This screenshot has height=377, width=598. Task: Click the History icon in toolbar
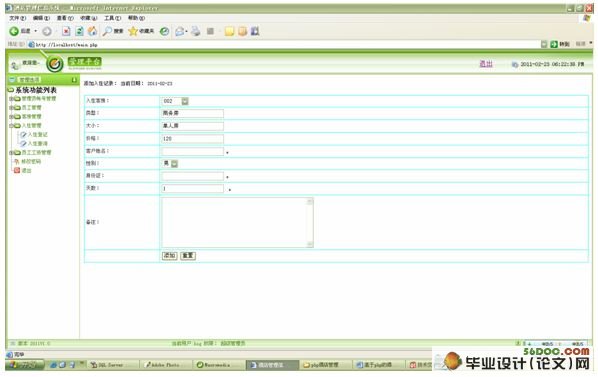pos(164,31)
